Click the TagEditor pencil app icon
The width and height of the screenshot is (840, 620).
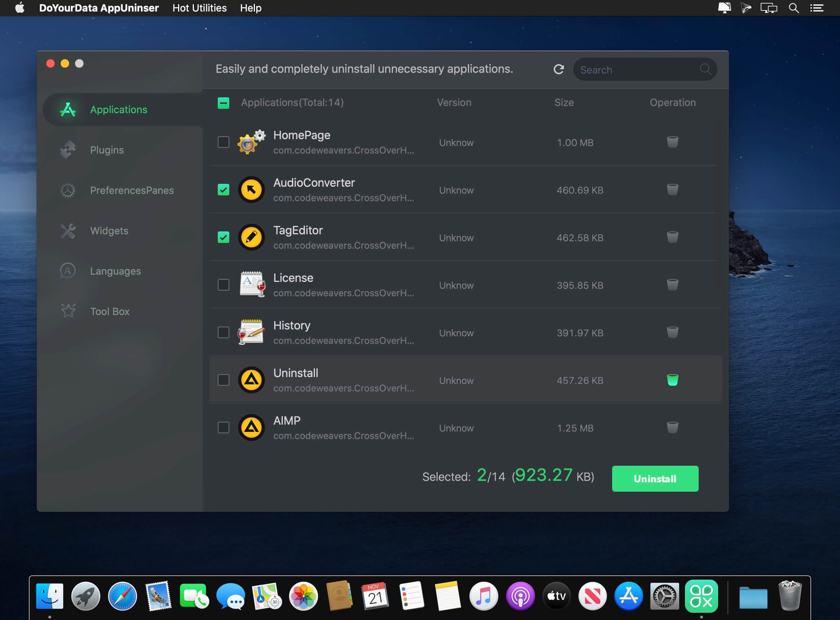tap(251, 237)
